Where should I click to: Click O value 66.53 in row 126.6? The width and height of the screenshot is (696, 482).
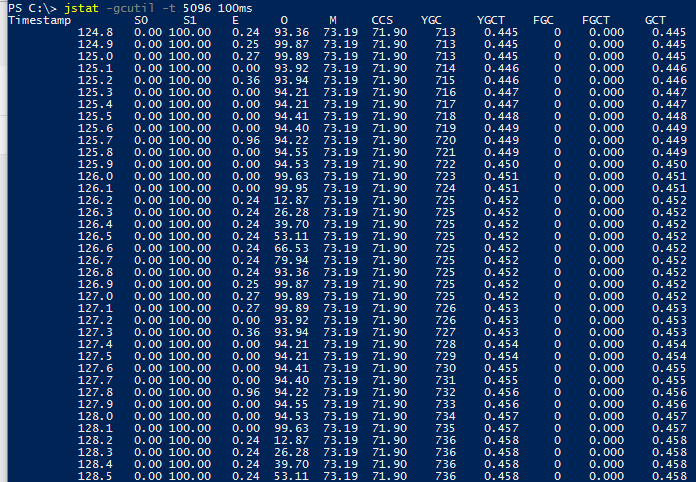291,248
